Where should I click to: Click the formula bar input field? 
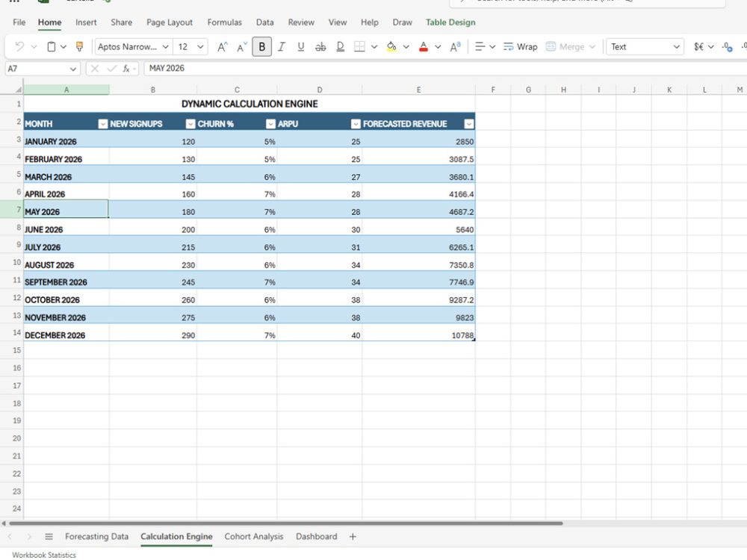pyautogui.click(x=445, y=69)
